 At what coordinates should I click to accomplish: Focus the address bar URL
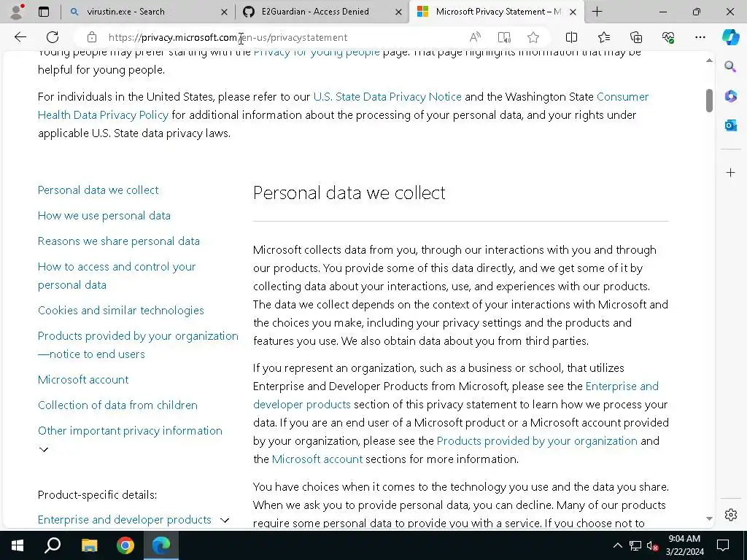point(228,37)
